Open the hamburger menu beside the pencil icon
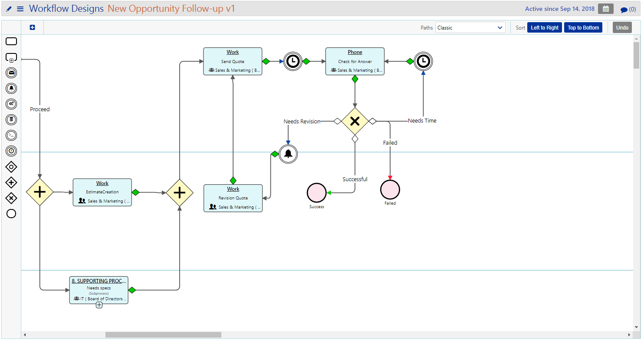The width and height of the screenshot is (644, 345). [19, 8]
